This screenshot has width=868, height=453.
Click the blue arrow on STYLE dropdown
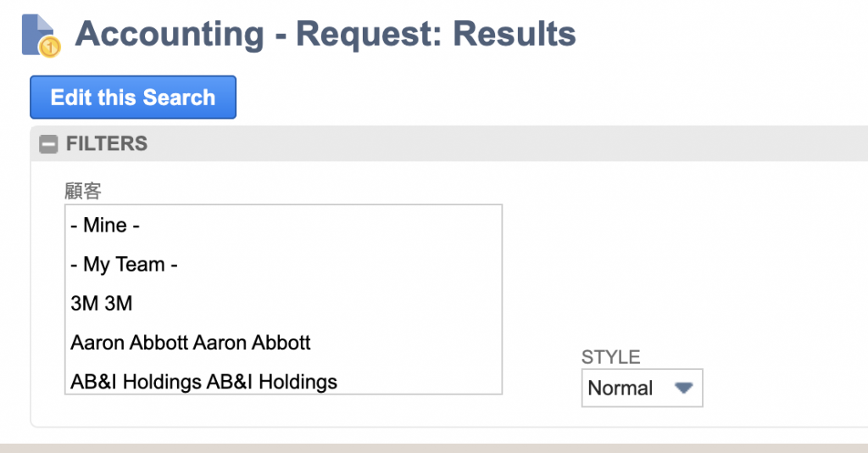(x=683, y=389)
